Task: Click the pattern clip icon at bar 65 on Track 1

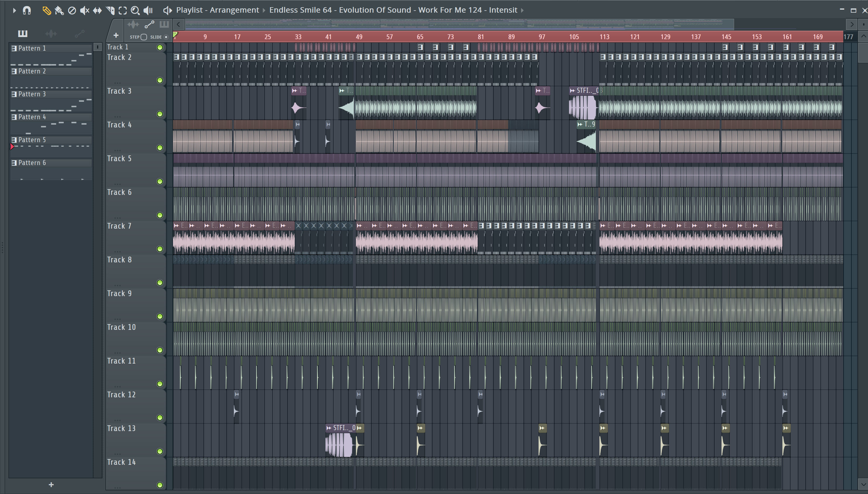Action: [420, 47]
